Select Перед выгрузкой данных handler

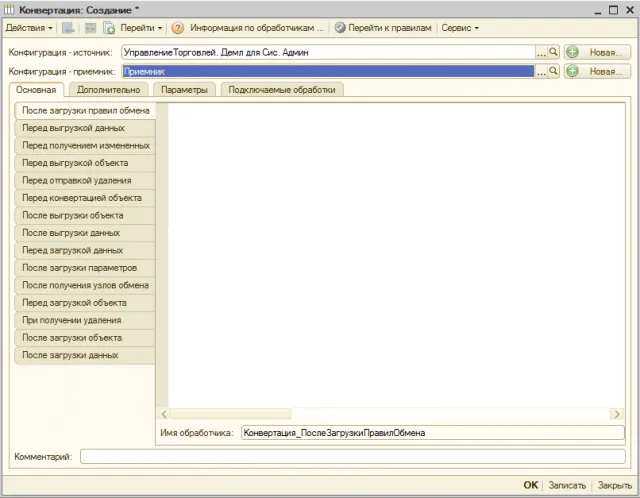85,128
